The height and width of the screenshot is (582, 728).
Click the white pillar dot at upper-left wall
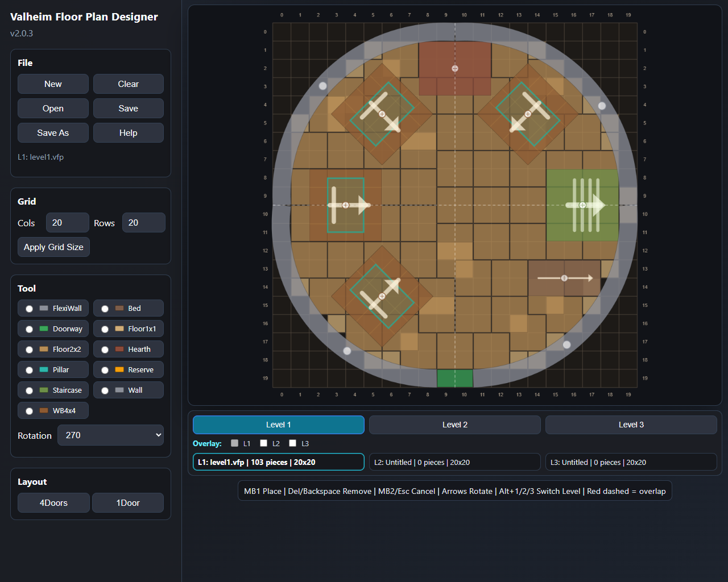(x=322, y=86)
